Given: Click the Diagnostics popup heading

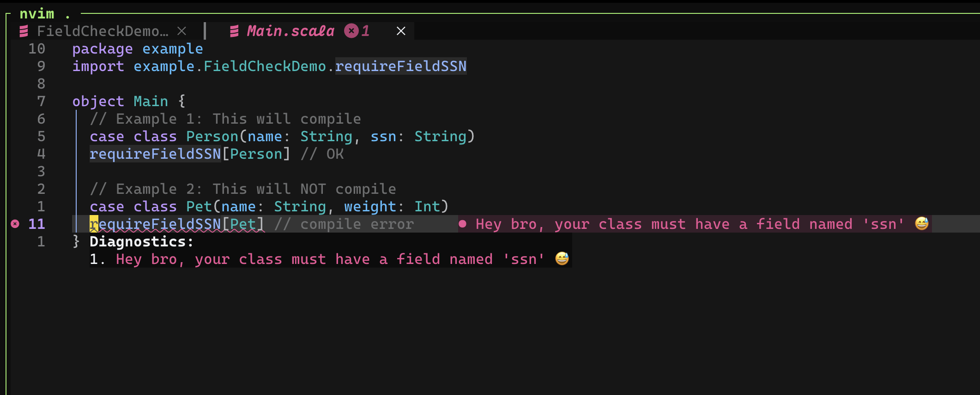Looking at the screenshot, I should [x=141, y=241].
